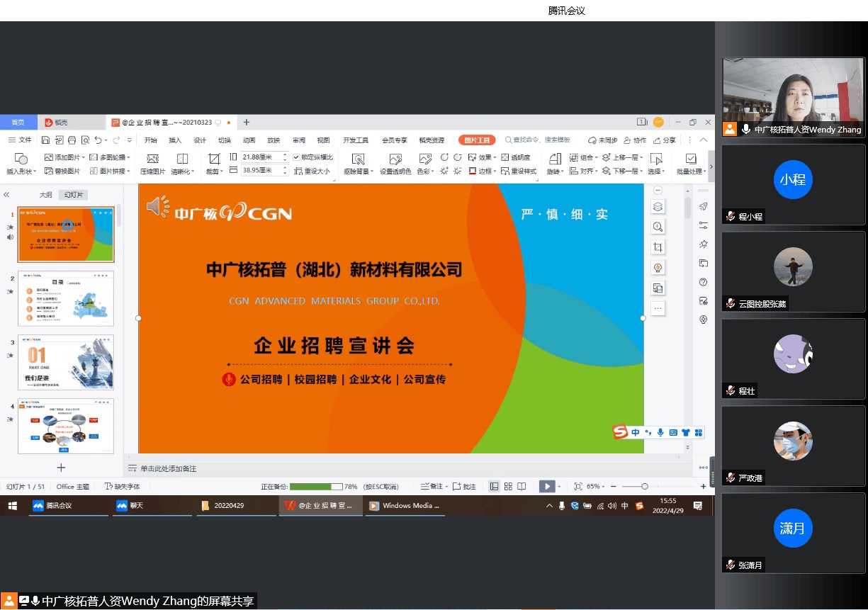Open the zoom percentage 65% dropdown
The height and width of the screenshot is (610, 868).
(x=595, y=487)
